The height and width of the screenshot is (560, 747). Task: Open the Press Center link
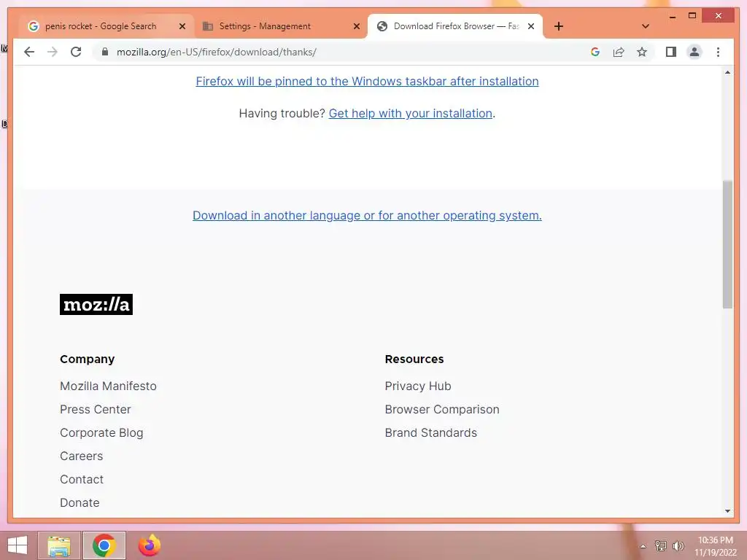pos(96,409)
